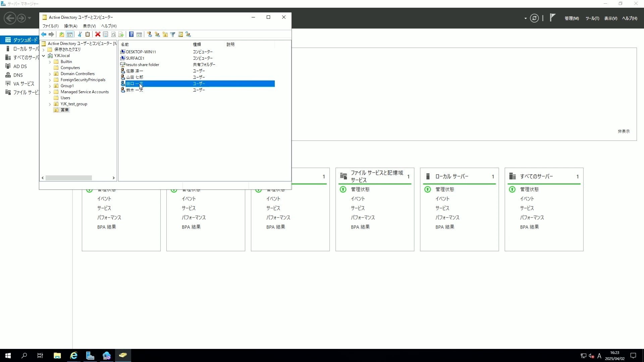This screenshot has height=362, width=644.
Task: Open Properties of selected object
Action: (x=105, y=35)
